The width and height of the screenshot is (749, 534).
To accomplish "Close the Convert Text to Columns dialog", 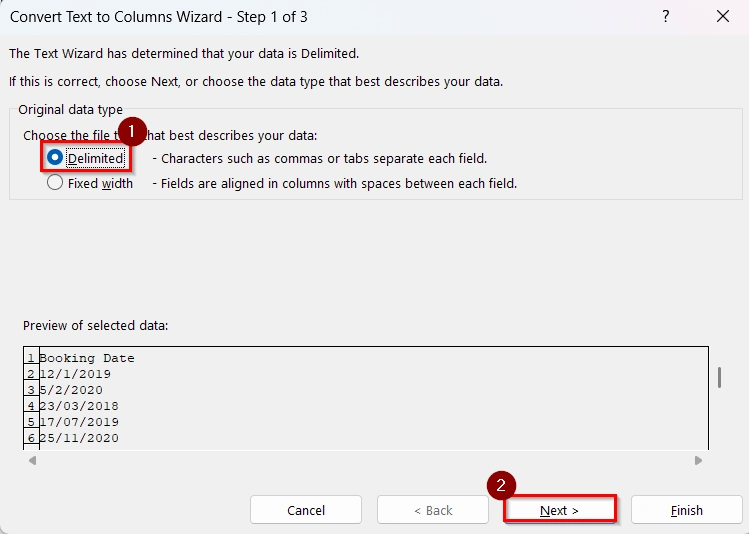I will click(x=723, y=17).
